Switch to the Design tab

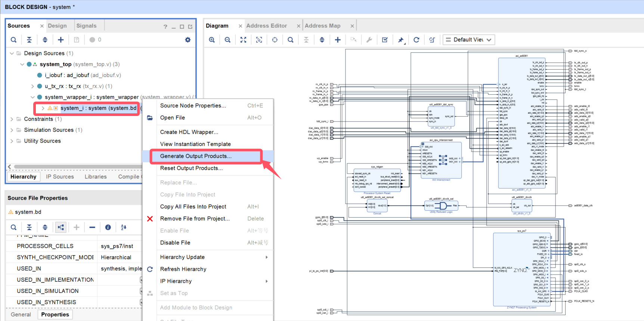click(57, 26)
